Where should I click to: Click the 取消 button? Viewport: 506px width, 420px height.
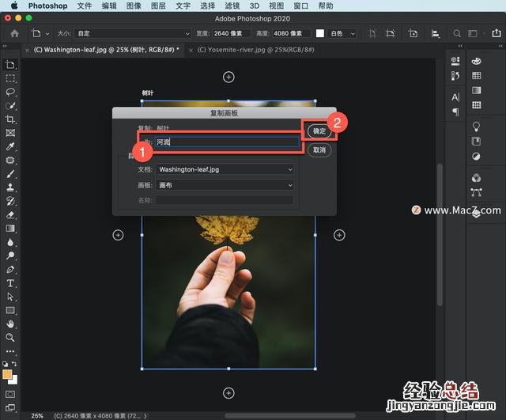coord(319,150)
